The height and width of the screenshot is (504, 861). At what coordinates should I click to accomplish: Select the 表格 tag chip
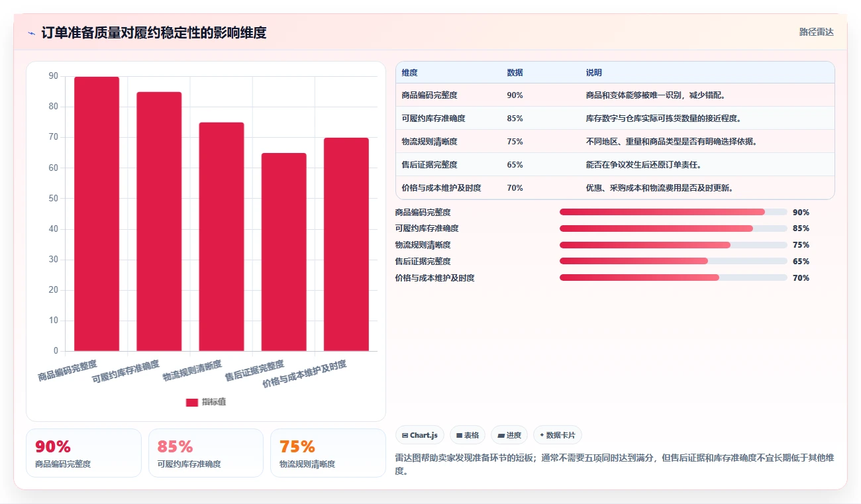coord(467,435)
